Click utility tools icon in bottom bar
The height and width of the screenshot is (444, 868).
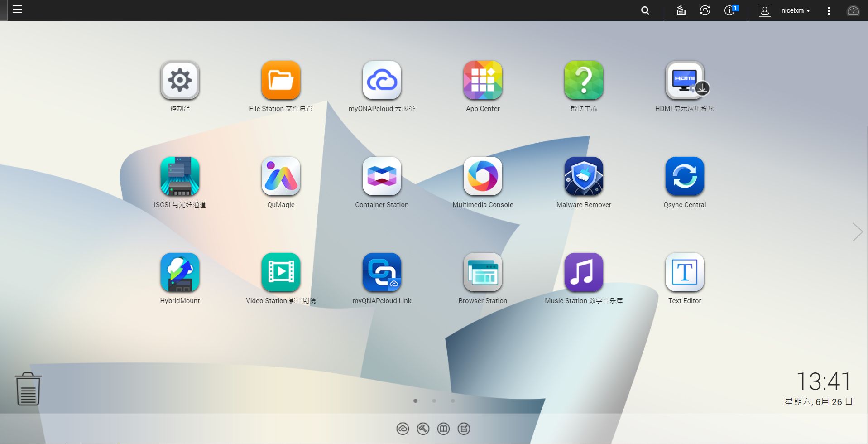(x=423, y=429)
